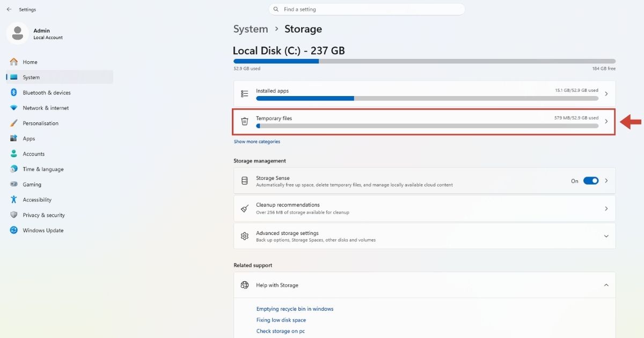Click '15.1 GB/52.9 GB used' text
The image size is (644, 338).
point(576,91)
